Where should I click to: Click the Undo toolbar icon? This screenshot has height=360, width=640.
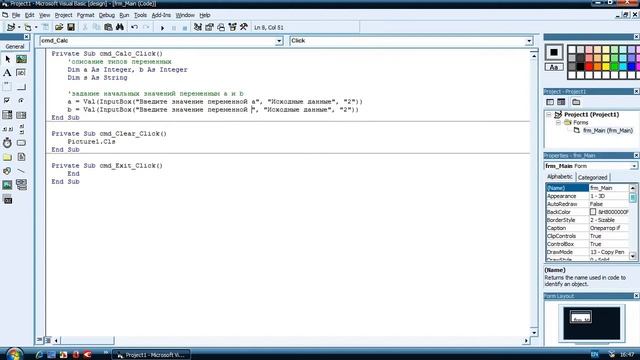click(134, 27)
